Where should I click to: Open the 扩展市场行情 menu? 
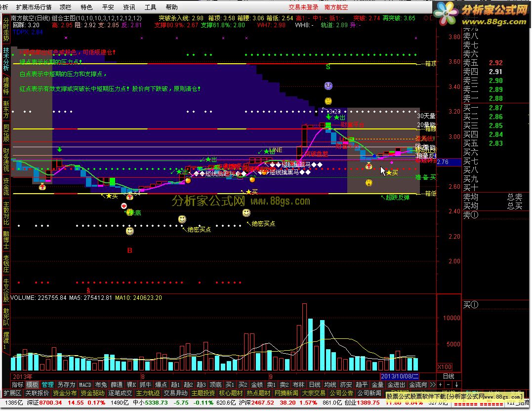pyautogui.click(x=34, y=7)
